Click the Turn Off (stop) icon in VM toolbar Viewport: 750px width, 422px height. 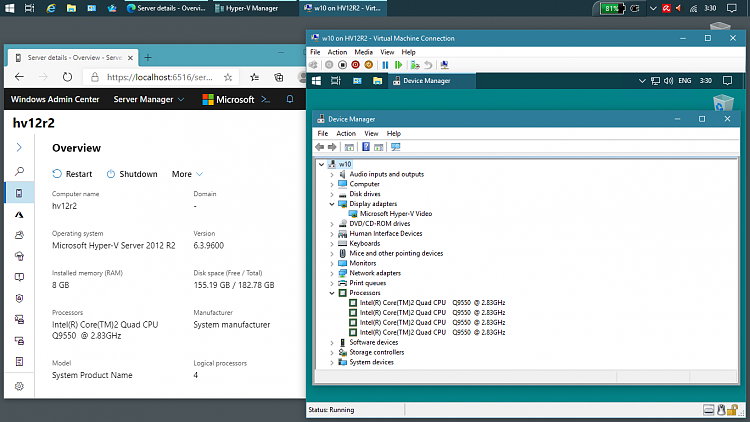342,65
